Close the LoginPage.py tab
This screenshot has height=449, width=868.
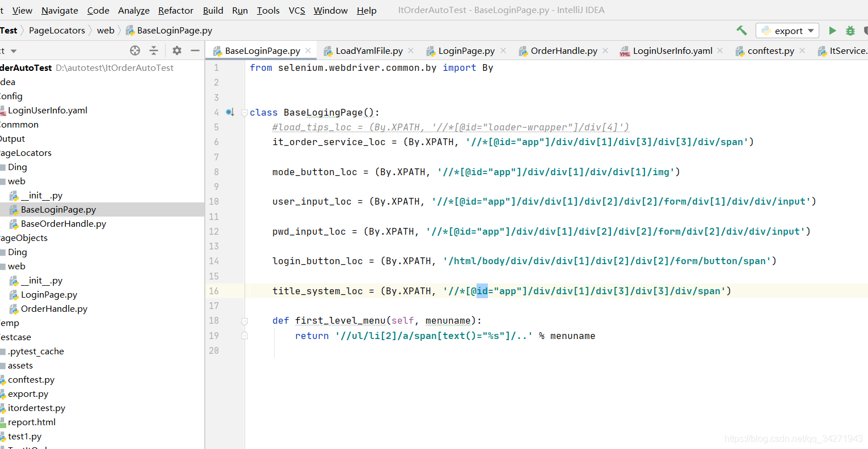click(x=503, y=50)
